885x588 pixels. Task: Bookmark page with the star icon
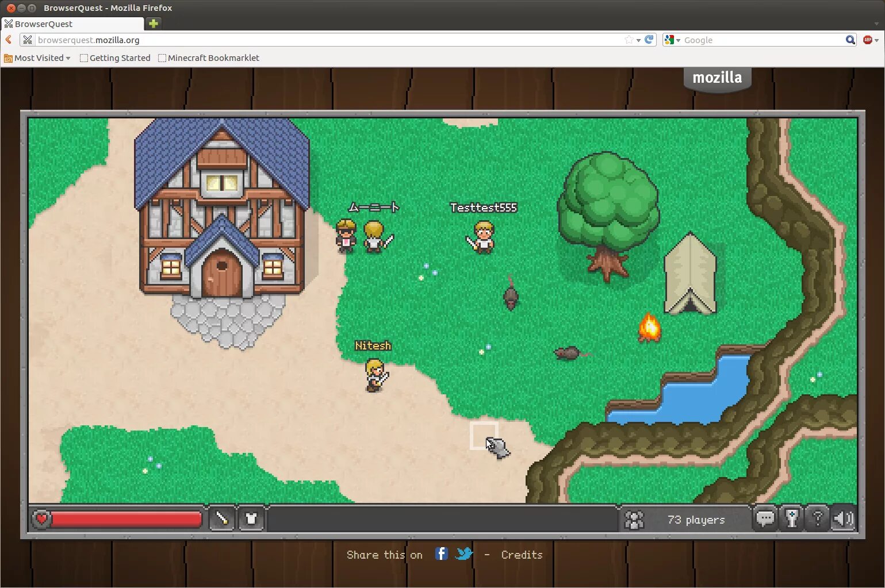click(629, 40)
